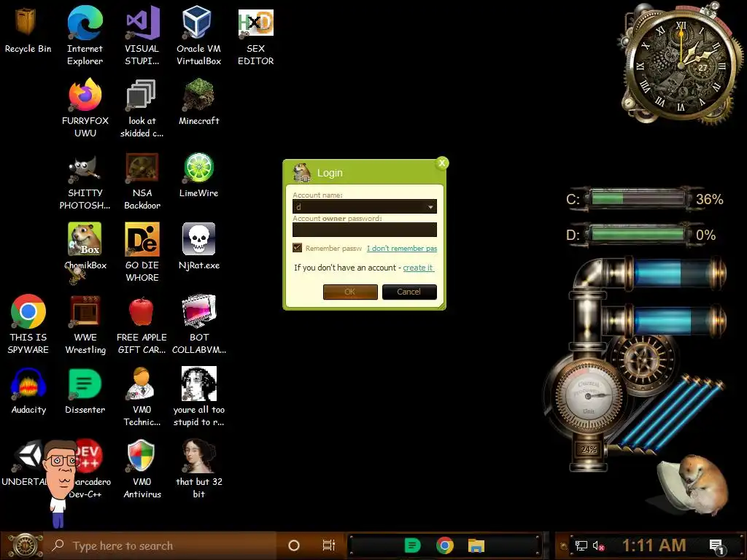Open the HxD 'SEX EDITOR' icon
747x560 pixels.
pos(256,36)
